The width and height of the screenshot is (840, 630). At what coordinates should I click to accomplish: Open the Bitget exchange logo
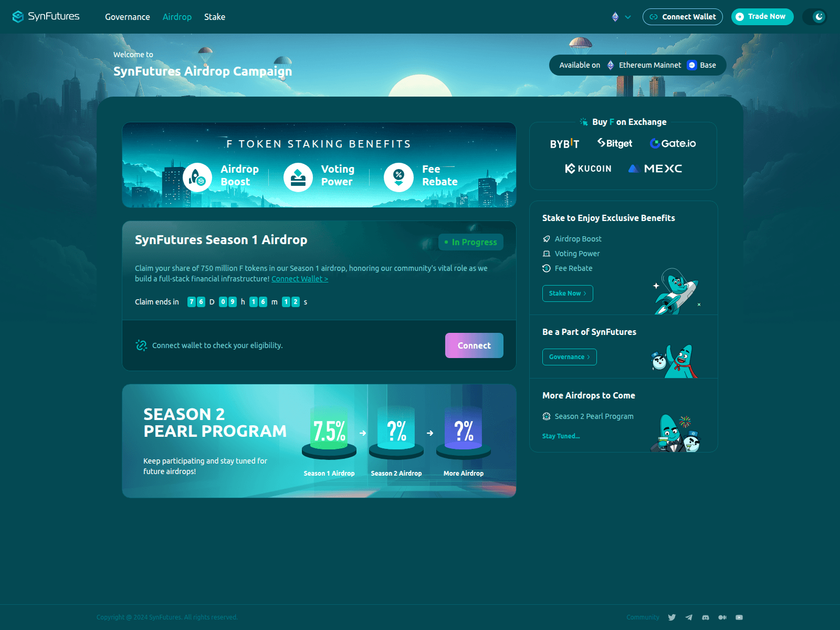pos(614,143)
